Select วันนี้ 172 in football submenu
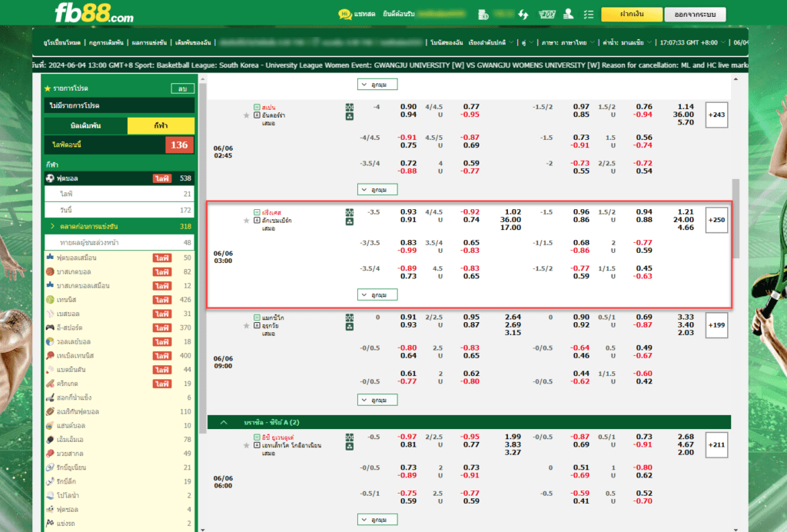This screenshot has width=787, height=532. click(119, 211)
